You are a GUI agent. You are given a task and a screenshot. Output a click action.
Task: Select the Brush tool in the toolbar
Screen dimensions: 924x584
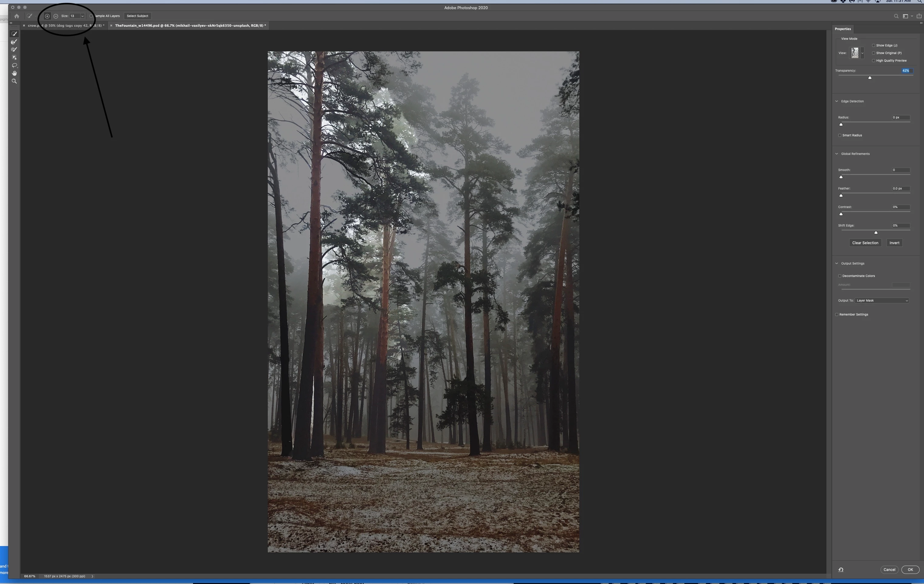pos(14,50)
